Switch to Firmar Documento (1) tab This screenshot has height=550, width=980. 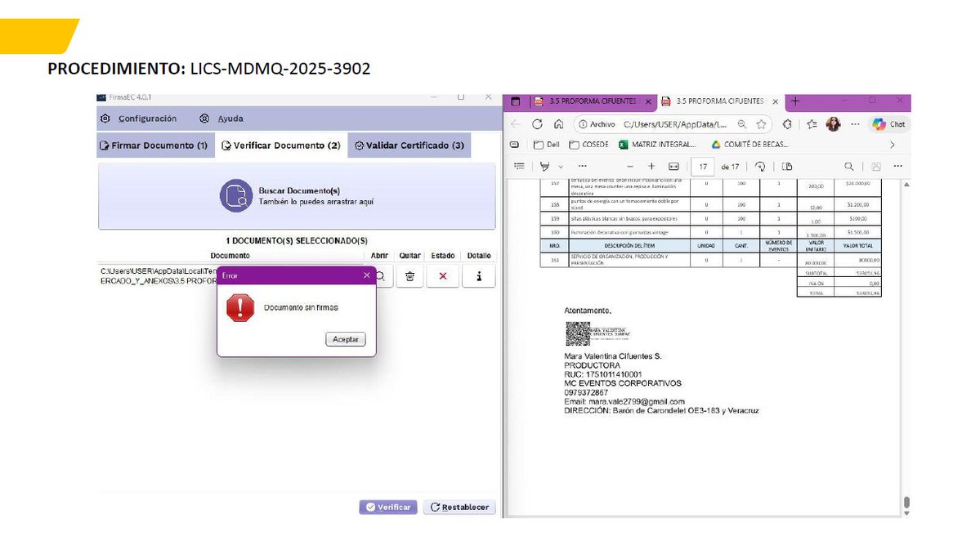click(154, 145)
